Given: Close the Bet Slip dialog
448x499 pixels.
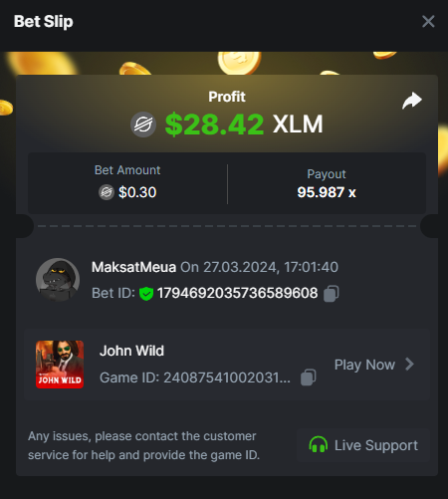Looking at the screenshot, I should coord(428,22).
